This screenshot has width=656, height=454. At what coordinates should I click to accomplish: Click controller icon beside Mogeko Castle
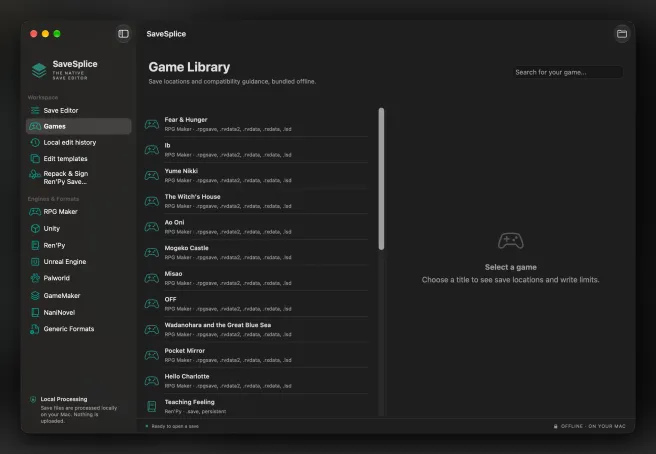pos(152,253)
